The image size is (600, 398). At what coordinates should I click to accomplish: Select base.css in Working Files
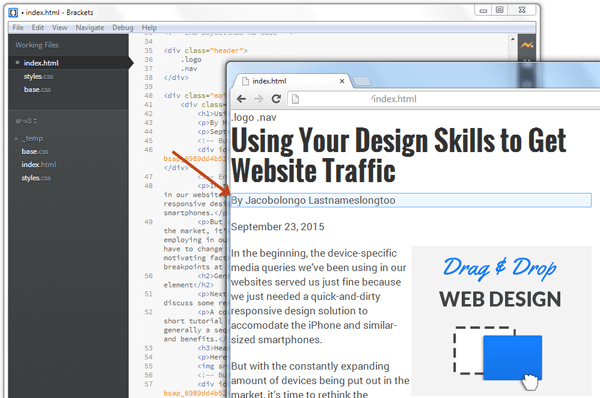point(37,90)
